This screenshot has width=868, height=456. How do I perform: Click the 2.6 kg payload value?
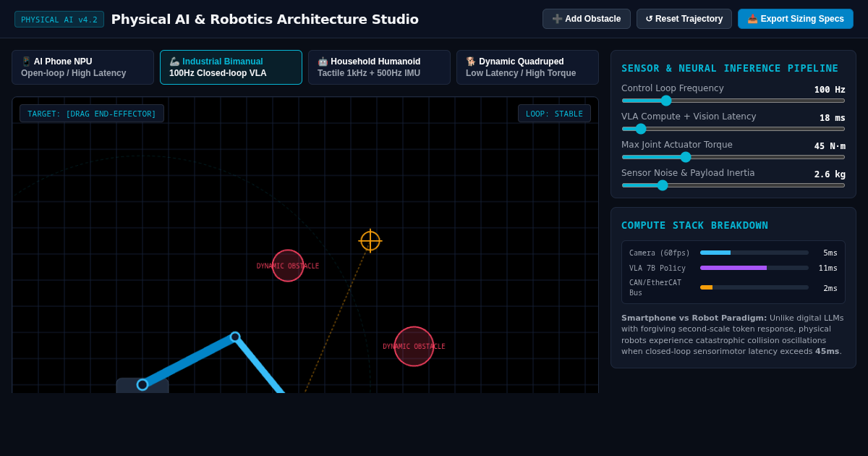(x=830, y=174)
